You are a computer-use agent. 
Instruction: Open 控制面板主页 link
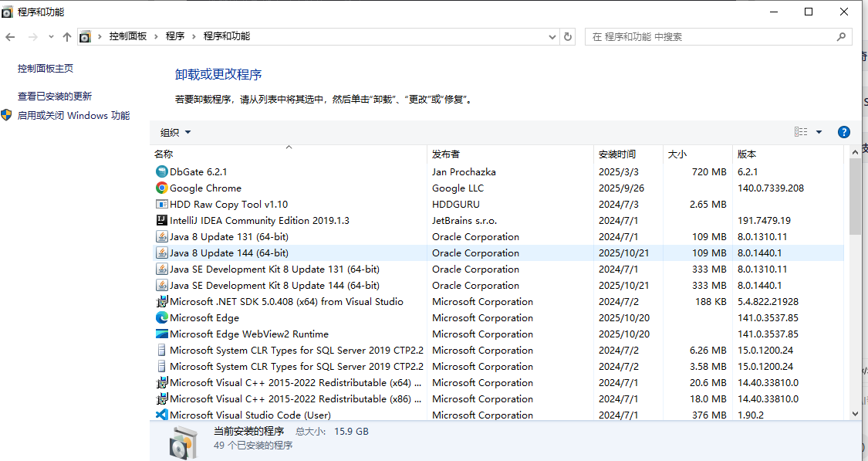point(46,69)
